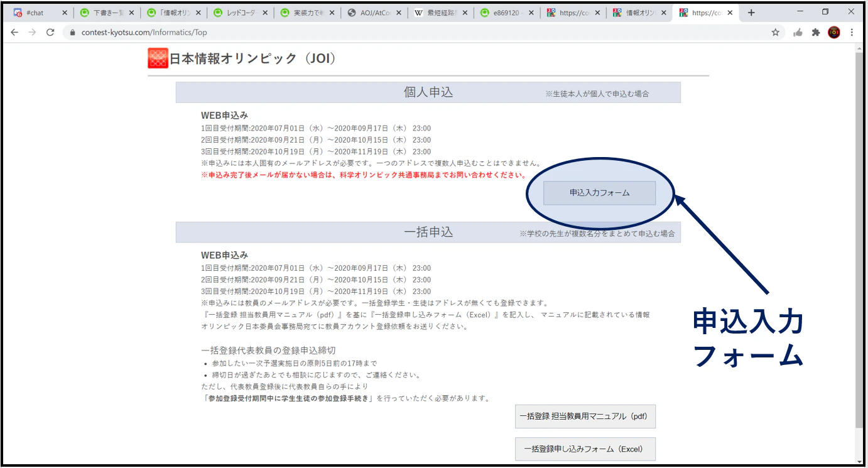The width and height of the screenshot is (868, 468).
Task: Click the vertical page scrollbar
Action: [x=860, y=239]
